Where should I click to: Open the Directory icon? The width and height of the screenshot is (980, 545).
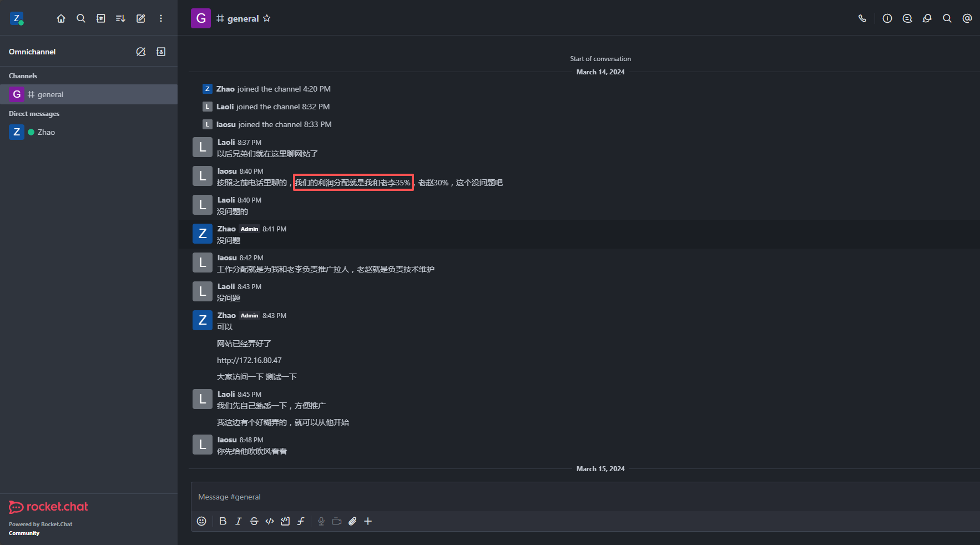[x=101, y=18]
